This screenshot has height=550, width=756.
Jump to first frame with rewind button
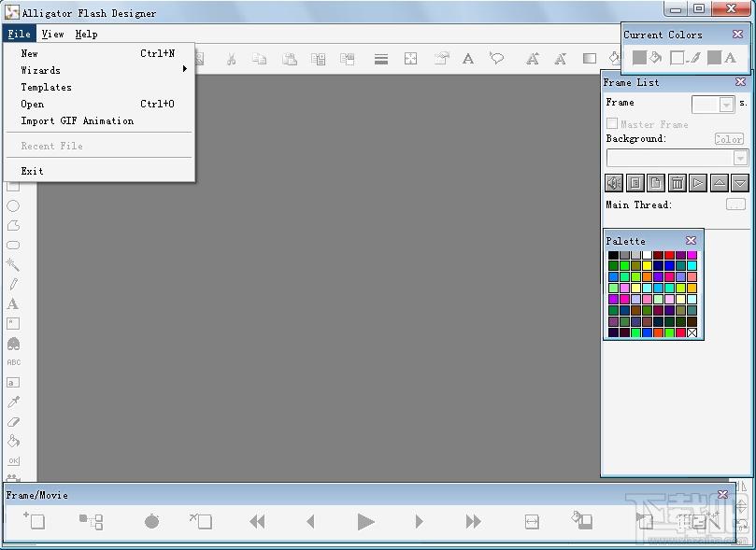pyautogui.click(x=258, y=522)
